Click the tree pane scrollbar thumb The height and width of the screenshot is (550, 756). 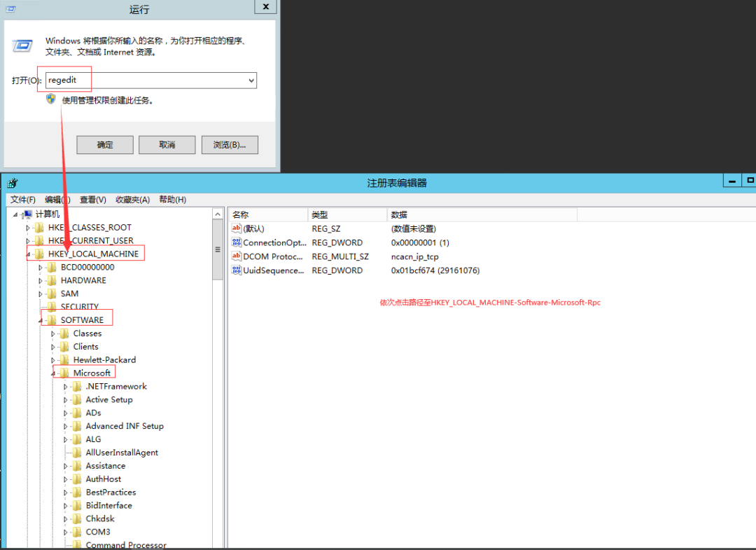click(218, 250)
